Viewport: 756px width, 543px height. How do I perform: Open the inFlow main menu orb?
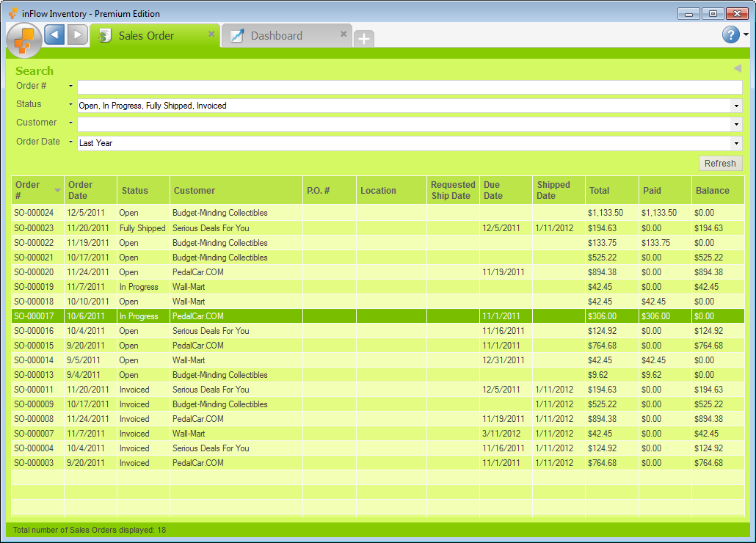(23, 40)
